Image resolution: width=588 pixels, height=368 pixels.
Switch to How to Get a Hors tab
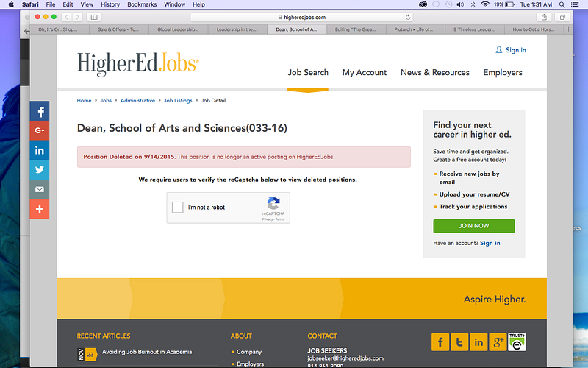pyautogui.click(x=534, y=29)
